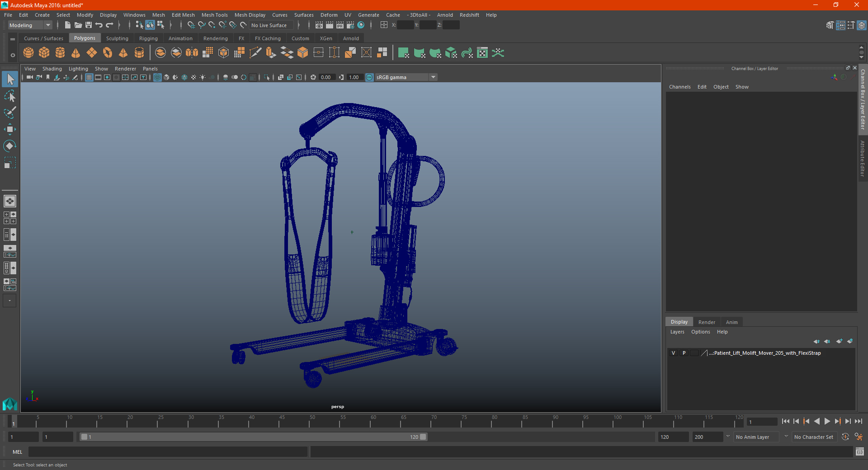
Task: Create a polygon sphere from the shelf
Action: 28,53
